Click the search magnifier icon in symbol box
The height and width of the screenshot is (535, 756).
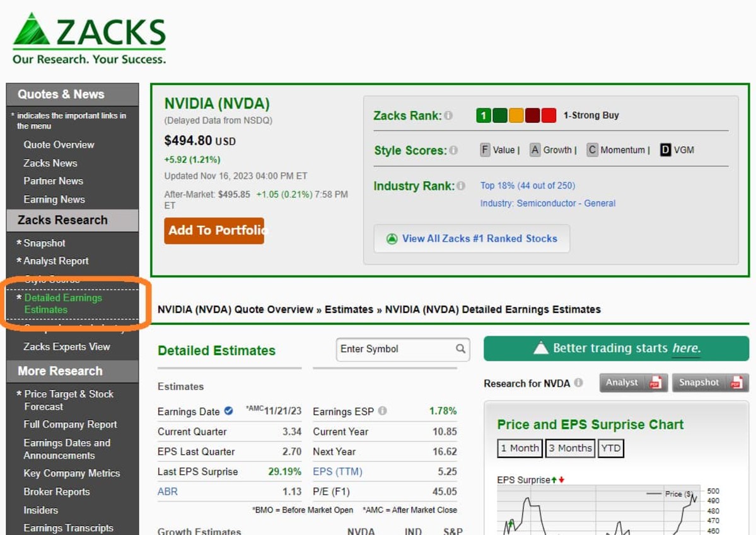tap(460, 348)
